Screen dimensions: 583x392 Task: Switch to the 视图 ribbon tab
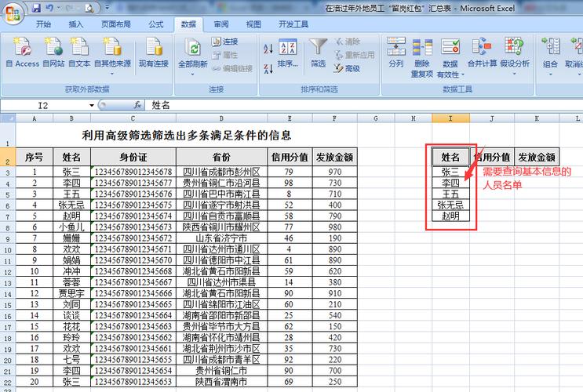point(253,24)
